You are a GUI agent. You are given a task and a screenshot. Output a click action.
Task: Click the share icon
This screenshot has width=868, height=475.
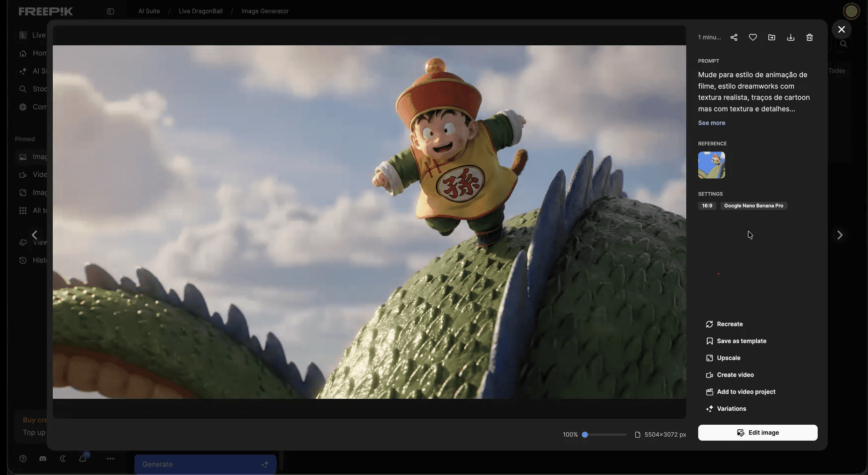point(734,37)
